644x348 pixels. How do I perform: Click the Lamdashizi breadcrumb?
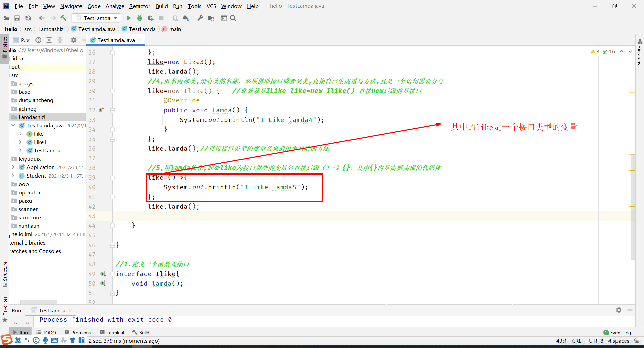51,29
